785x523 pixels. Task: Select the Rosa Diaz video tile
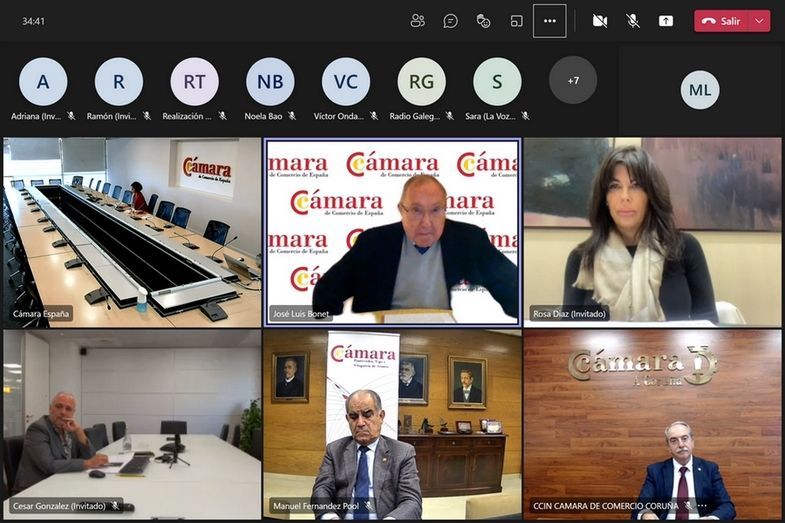click(x=652, y=232)
